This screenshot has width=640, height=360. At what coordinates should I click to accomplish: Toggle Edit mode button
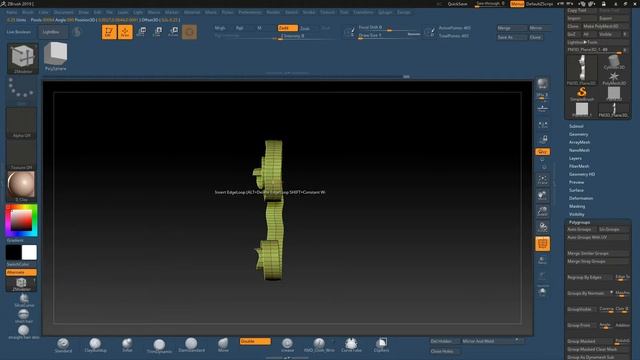tap(109, 32)
